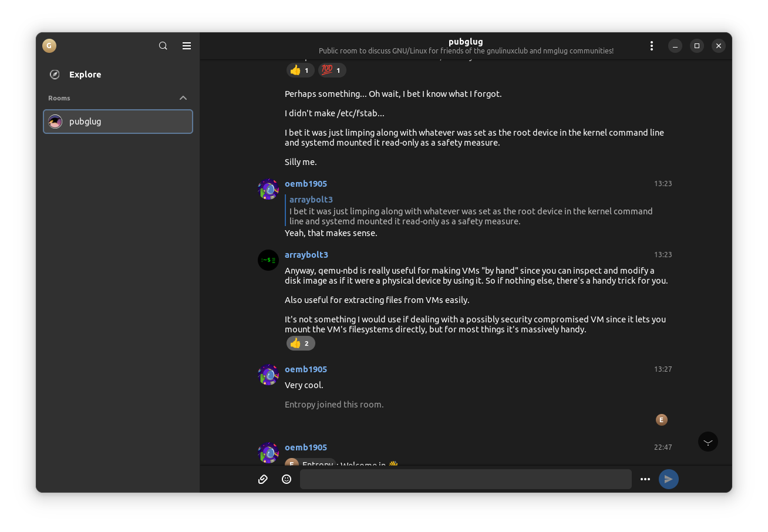Open the room options three-dot menu
The width and height of the screenshot is (768, 532).
651,45
